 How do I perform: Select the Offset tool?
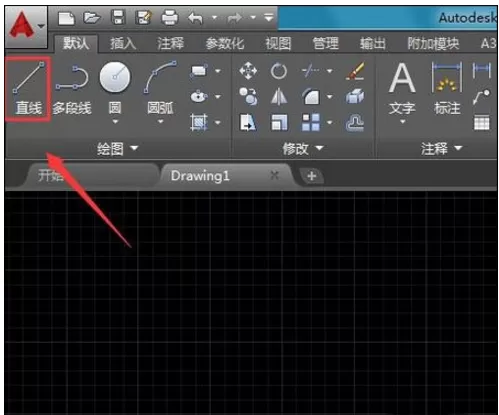point(355,122)
